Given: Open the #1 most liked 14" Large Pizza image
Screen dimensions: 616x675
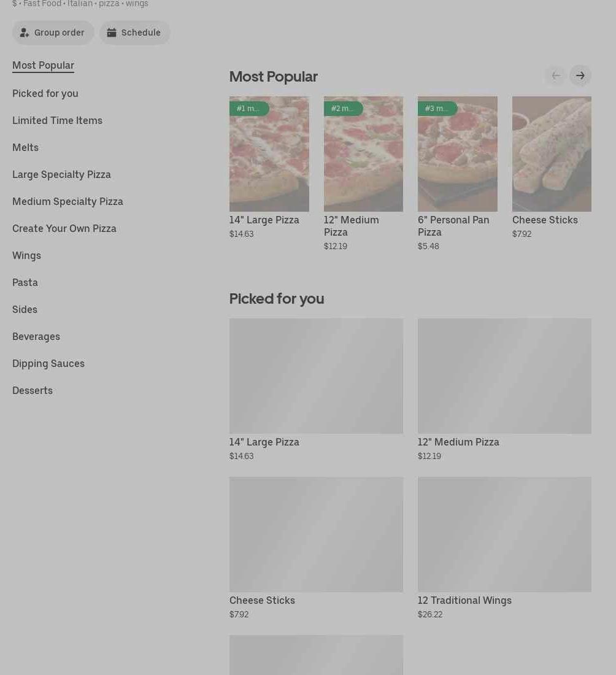Looking at the screenshot, I should point(269,160).
